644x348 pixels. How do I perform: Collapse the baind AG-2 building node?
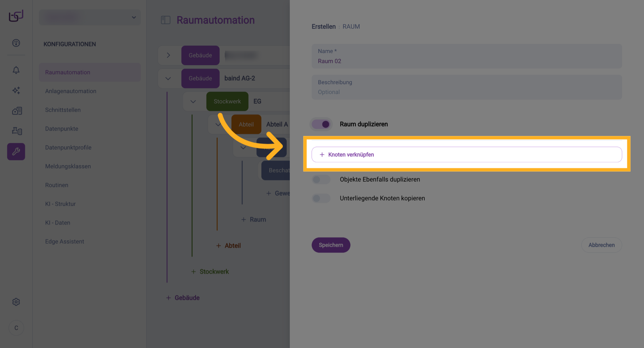pos(168,79)
